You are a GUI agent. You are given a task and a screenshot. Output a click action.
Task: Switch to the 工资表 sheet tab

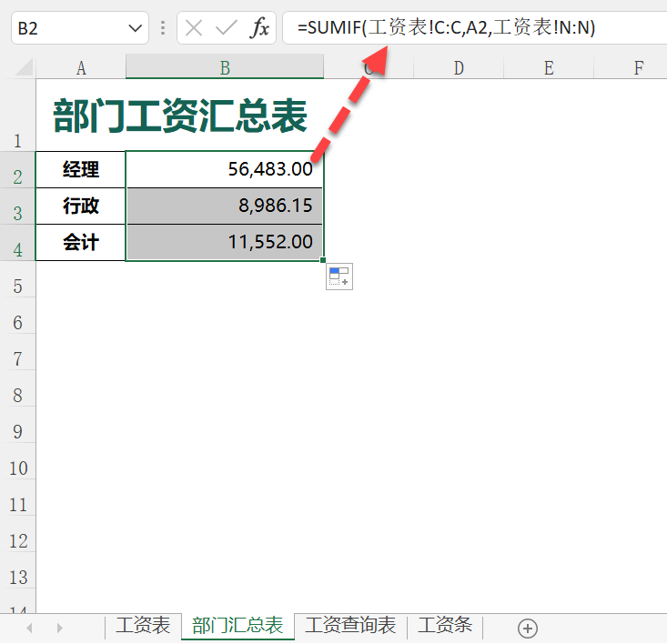(143, 625)
